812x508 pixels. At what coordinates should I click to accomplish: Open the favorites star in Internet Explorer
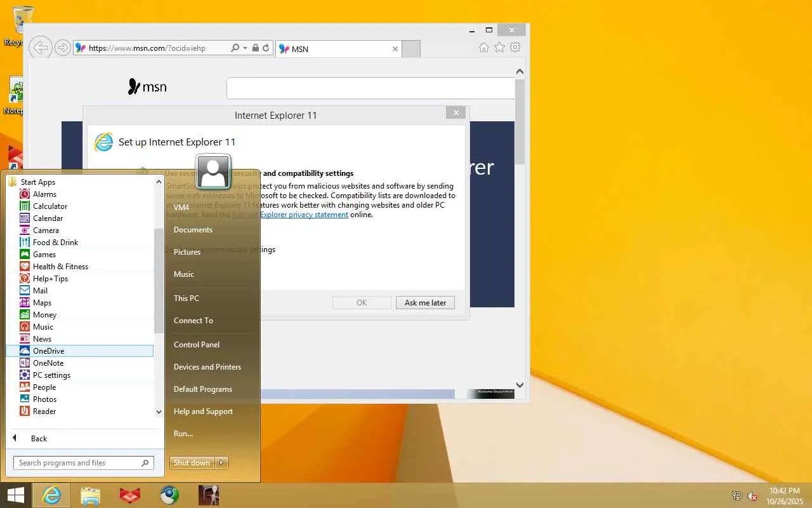tap(500, 48)
